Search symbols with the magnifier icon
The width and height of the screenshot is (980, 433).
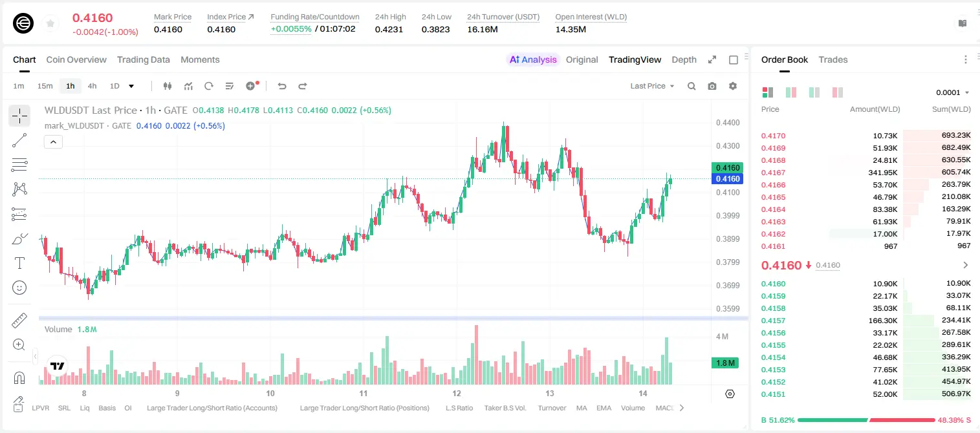pos(691,86)
